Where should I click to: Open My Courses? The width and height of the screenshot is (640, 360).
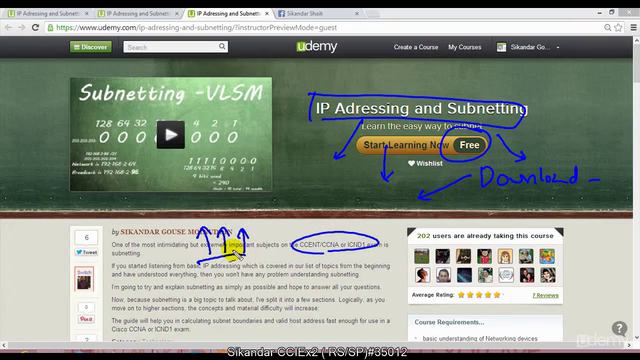[464, 47]
